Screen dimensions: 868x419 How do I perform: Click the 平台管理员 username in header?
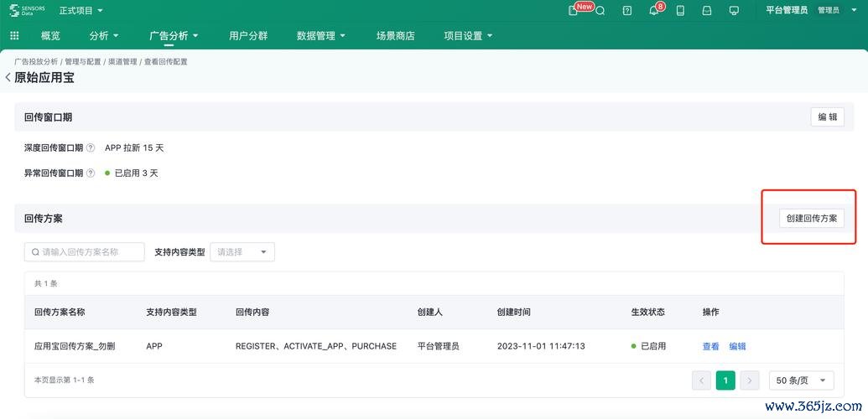787,11
